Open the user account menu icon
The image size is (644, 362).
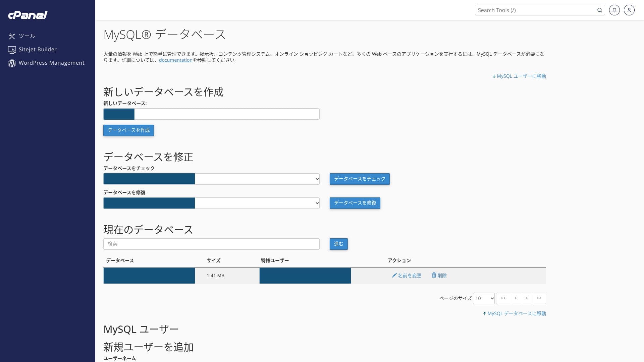(629, 10)
